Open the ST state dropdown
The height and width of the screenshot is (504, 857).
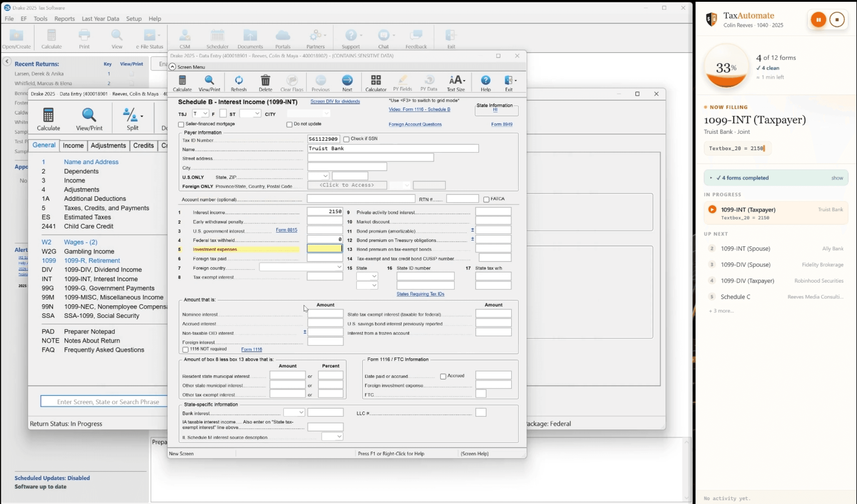[250, 113]
